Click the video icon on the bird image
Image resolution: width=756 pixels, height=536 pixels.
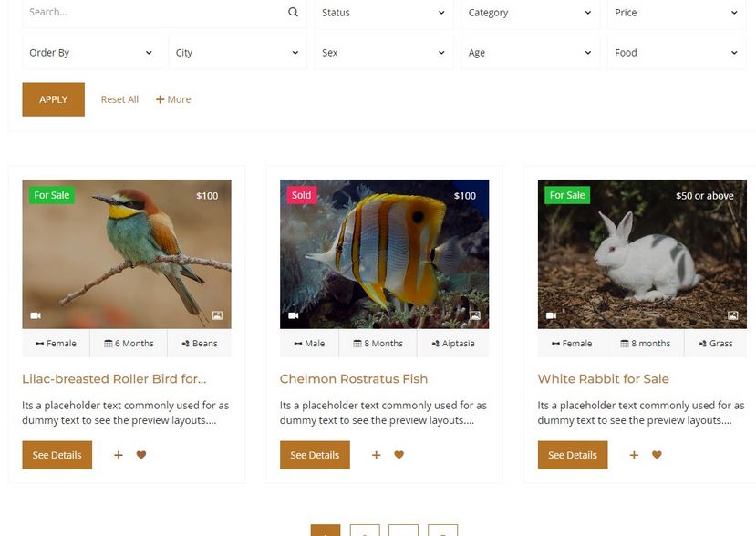[x=36, y=315]
